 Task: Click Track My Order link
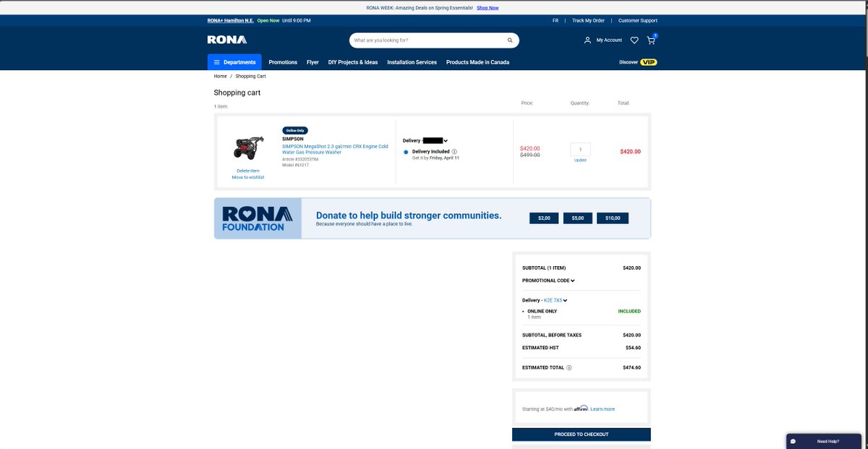pos(588,20)
